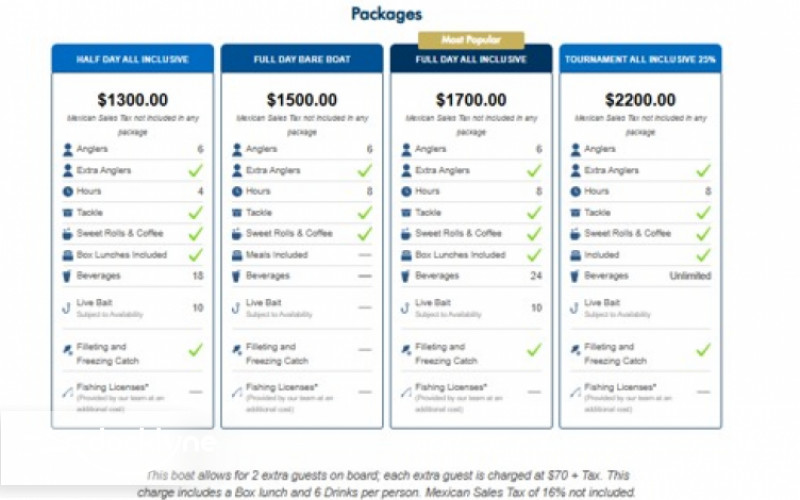Click Sweet Rolls & Coffee icon in Tournament package
Screen dimensions: 800x500
(x=575, y=233)
